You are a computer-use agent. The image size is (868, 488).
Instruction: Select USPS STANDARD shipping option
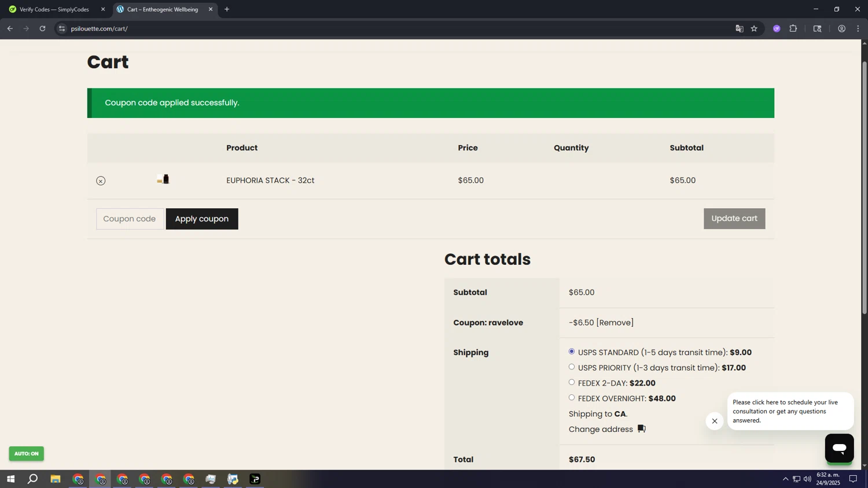572,352
